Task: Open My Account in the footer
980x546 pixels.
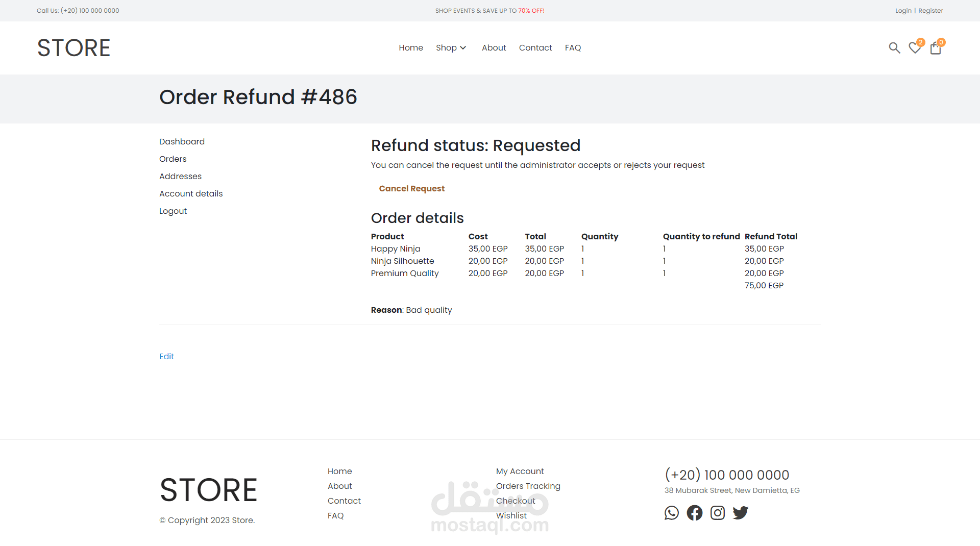Action: click(x=520, y=471)
